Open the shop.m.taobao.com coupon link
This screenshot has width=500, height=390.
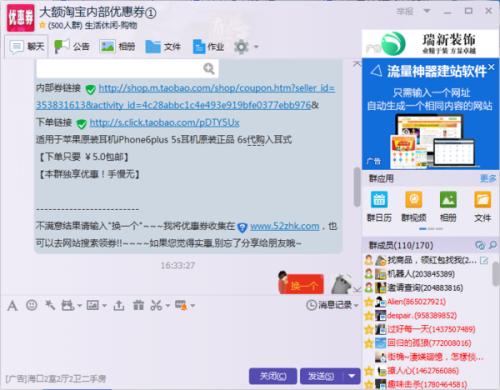pos(185,97)
